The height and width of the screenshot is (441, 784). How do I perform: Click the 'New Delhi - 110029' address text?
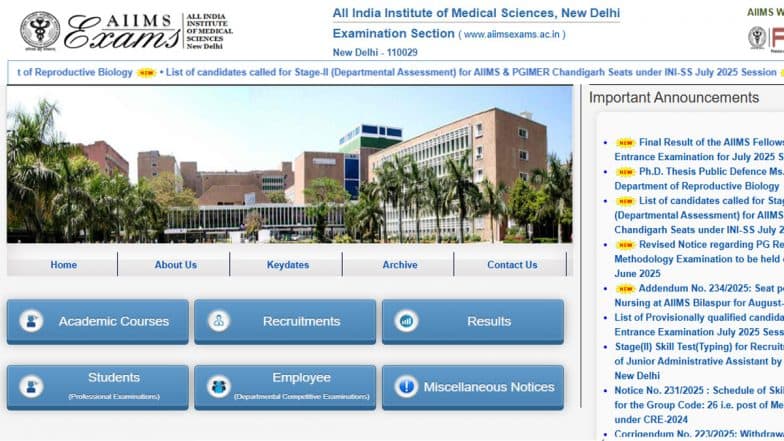coord(375,52)
